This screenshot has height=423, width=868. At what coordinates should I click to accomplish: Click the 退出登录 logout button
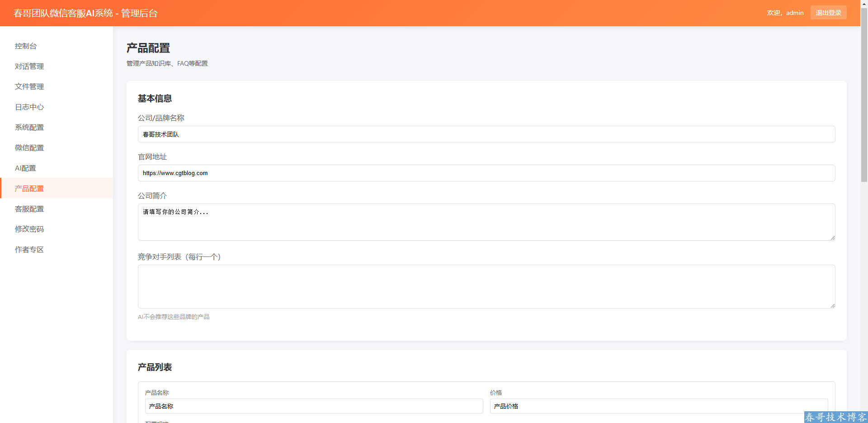coord(828,13)
